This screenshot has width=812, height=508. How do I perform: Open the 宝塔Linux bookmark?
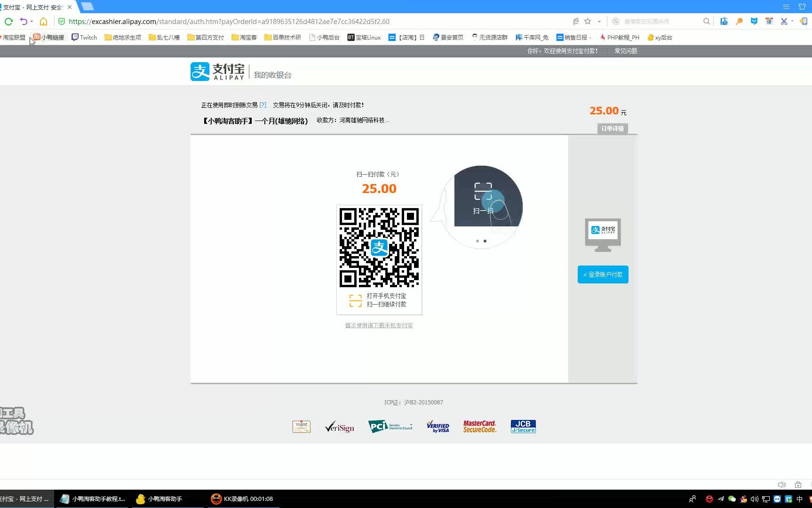pos(364,37)
